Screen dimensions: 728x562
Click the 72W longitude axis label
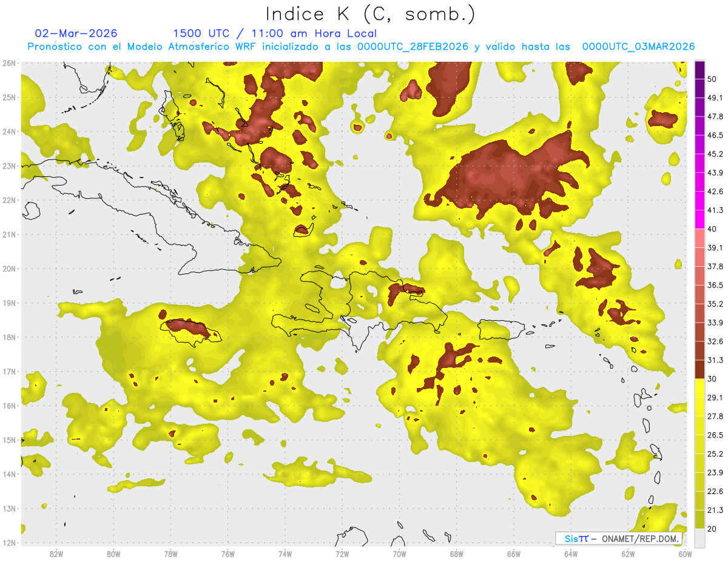pyautogui.click(x=342, y=554)
